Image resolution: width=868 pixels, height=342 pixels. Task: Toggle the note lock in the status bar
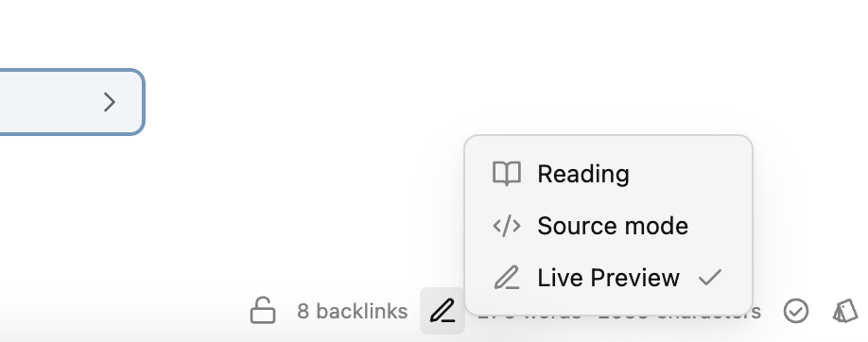[263, 311]
